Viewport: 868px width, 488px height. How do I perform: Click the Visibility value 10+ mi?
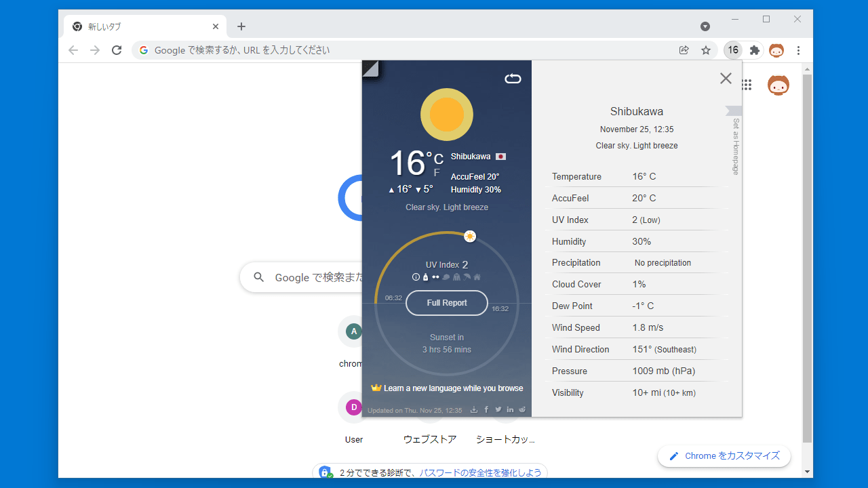tap(664, 392)
